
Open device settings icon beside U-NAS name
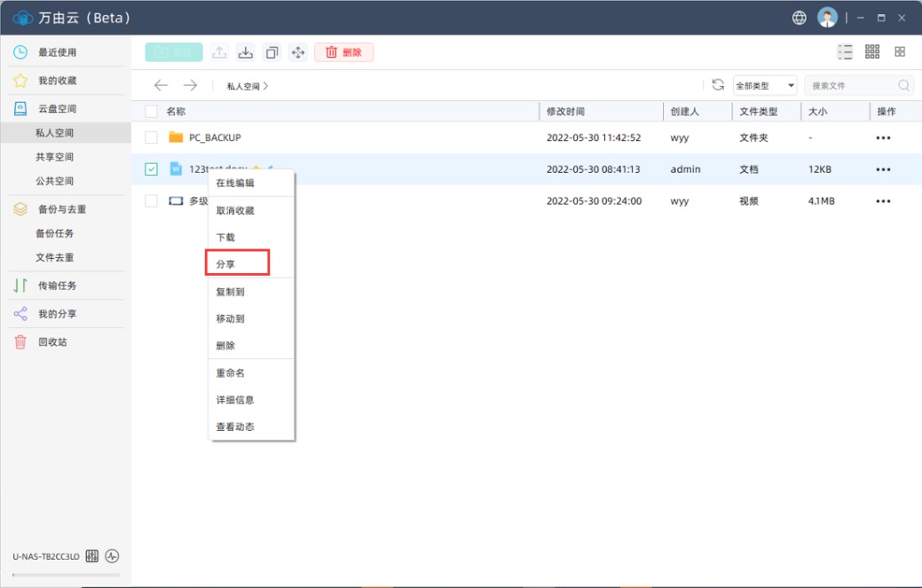(x=92, y=556)
